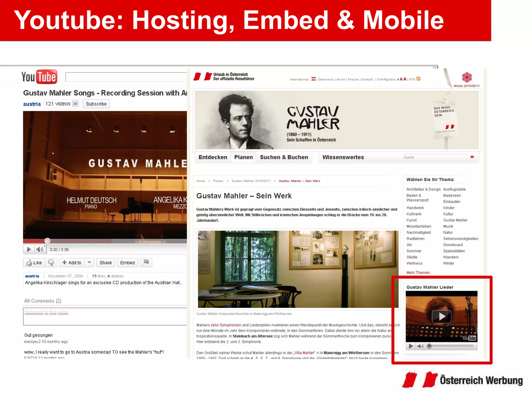Open the Städte theme
Screen dimensions: 532x399
click(x=412, y=257)
